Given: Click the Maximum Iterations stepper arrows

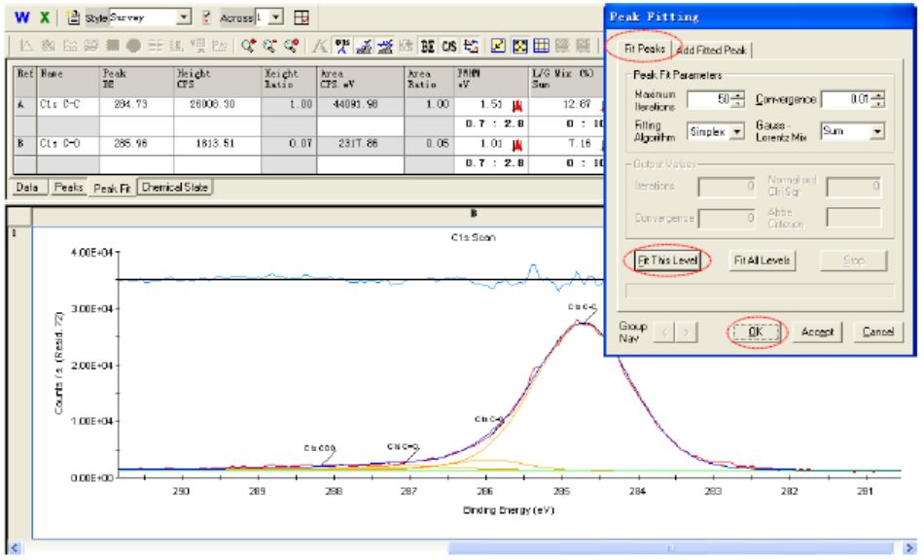Looking at the screenshot, I should click(738, 99).
